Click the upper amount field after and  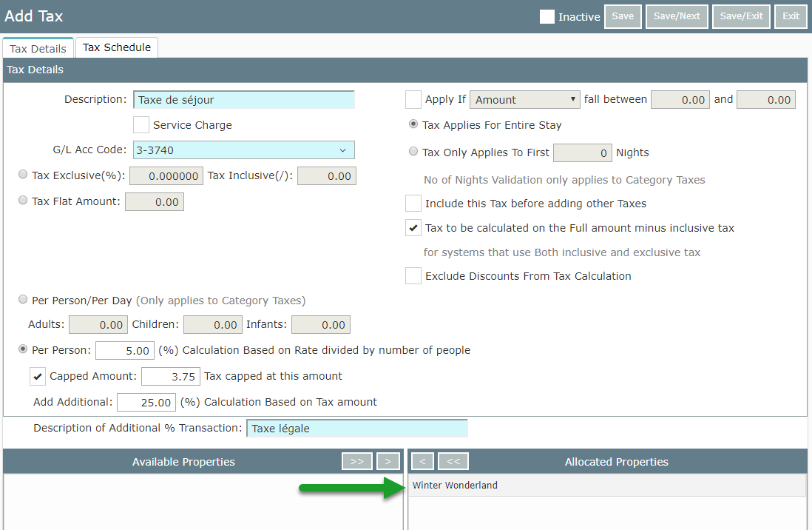point(766,100)
